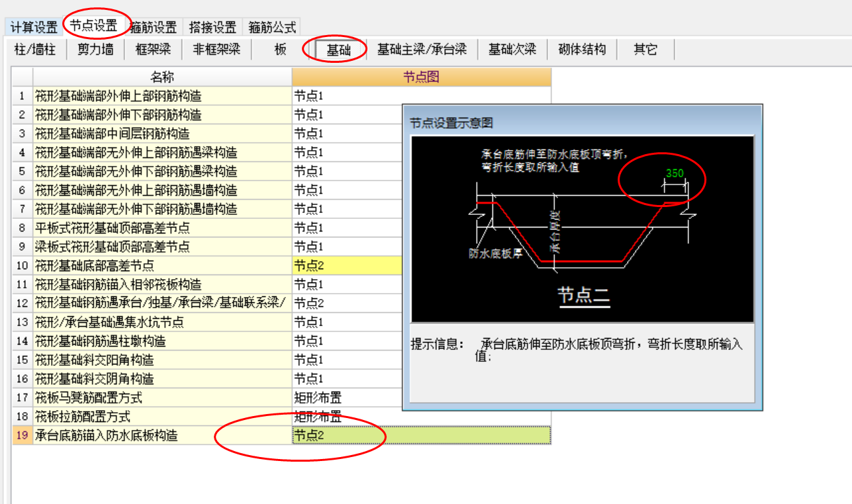Click the 节点二 diagram title
Image resolution: width=852 pixels, height=504 pixels.
[x=583, y=294]
